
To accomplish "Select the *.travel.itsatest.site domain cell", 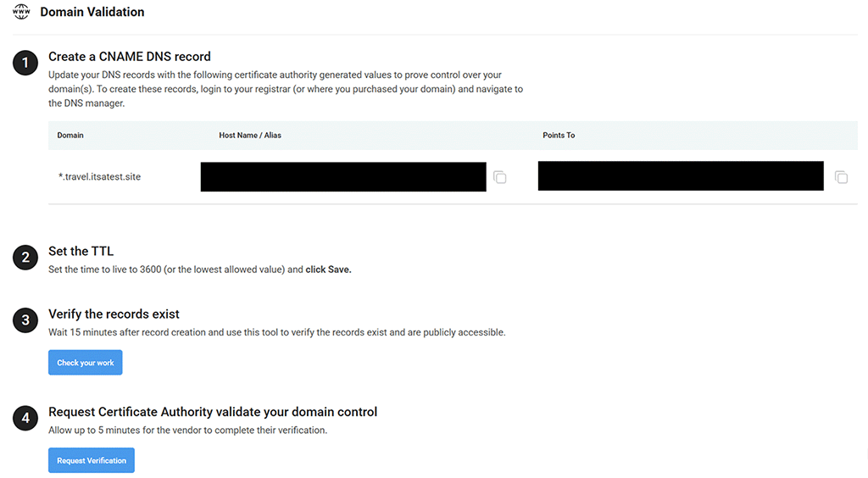I will tap(99, 177).
